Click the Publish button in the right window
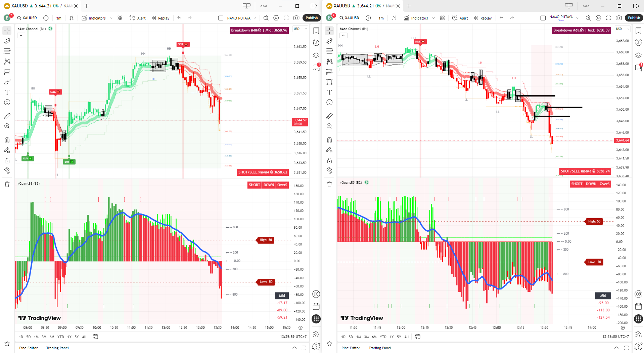 coord(634,18)
